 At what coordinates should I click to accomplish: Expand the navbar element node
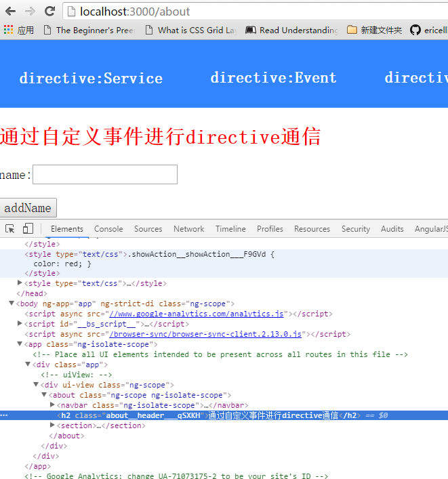click(52, 404)
